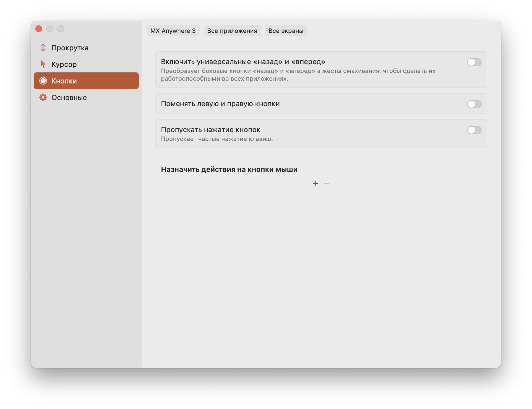
Task: Turn on Пропускать нажатие кнопок switch
Action: (x=474, y=130)
